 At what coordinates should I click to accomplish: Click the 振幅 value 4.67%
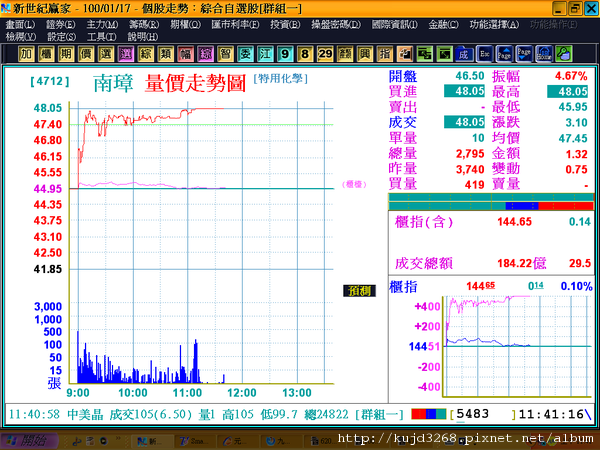tap(571, 76)
